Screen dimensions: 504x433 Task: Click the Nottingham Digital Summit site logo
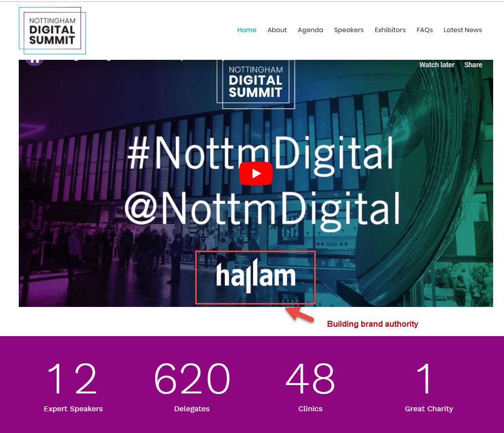(52, 31)
